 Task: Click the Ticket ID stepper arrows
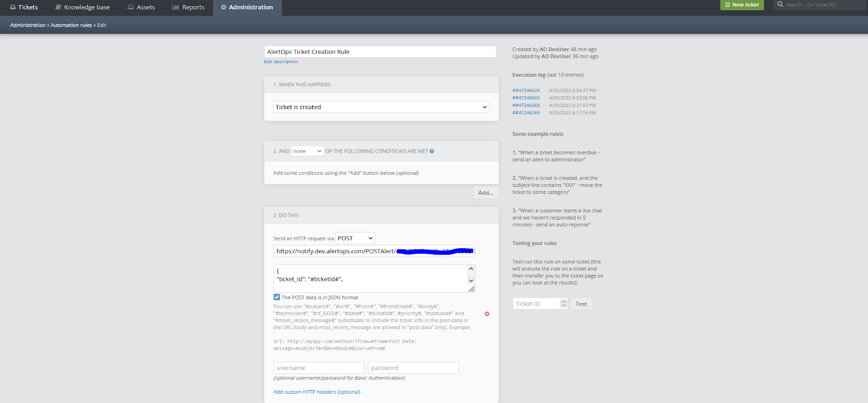point(564,304)
